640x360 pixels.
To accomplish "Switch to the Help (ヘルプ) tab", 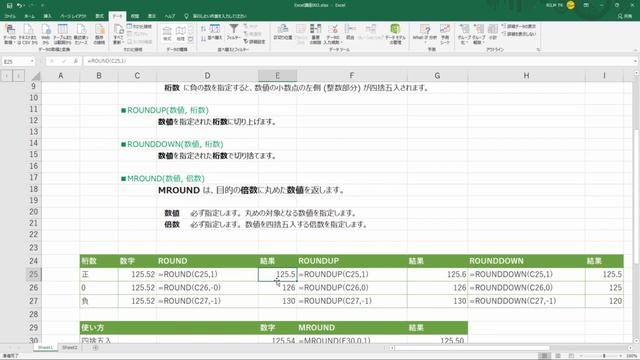I will [170, 16].
